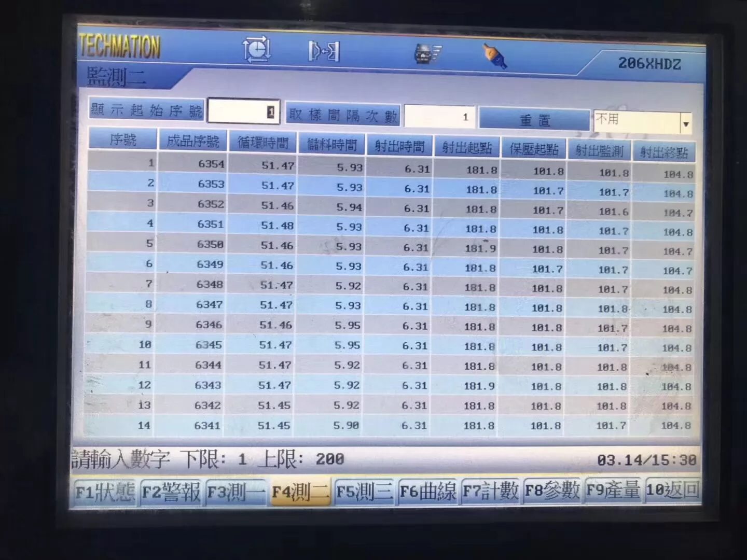Viewport: 747px width, 560px height.
Task: Click the 序號 column header
Action: [122, 139]
